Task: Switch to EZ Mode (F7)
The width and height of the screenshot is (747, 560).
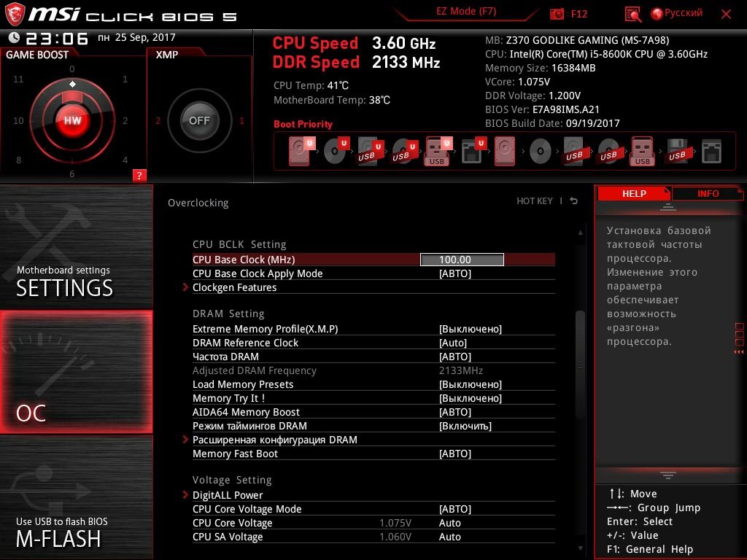Action: tap(466, 12)
